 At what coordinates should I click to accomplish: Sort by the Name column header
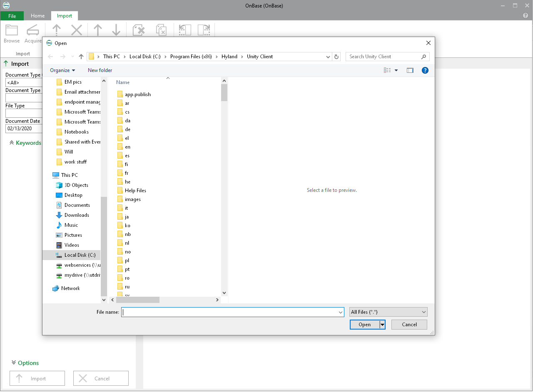[123, 82]
